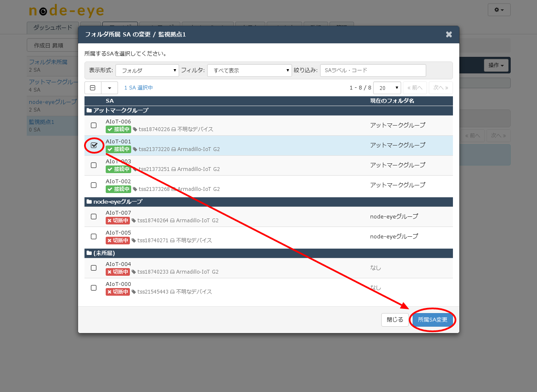Click the deselect-all minus box button
This screenshot has height=392, width=537.
[93, 88]
